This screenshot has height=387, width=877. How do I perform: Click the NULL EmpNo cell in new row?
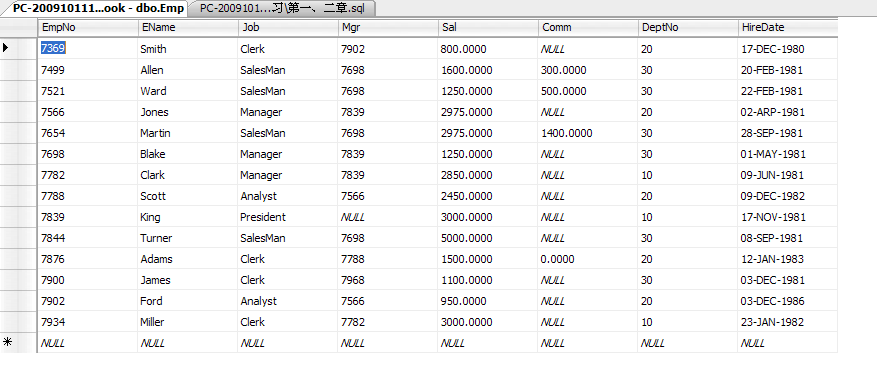click(x=87, y=343)
